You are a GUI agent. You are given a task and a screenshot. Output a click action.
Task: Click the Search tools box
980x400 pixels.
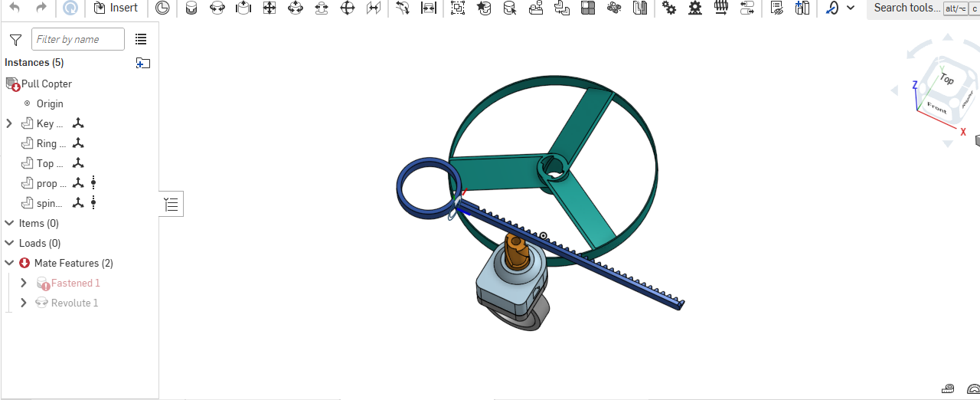(x=923, y=8)
